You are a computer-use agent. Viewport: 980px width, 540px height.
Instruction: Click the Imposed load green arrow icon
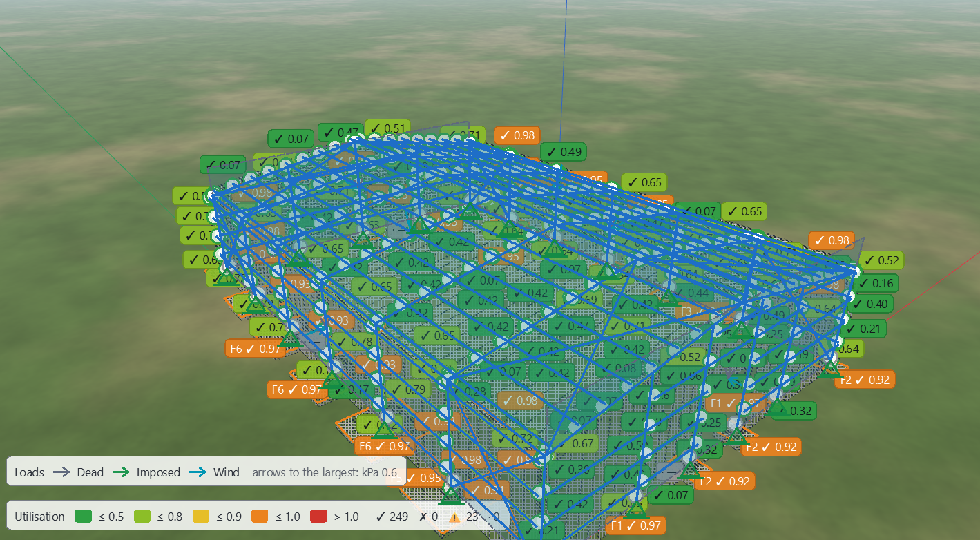click(x=121, y=472)
